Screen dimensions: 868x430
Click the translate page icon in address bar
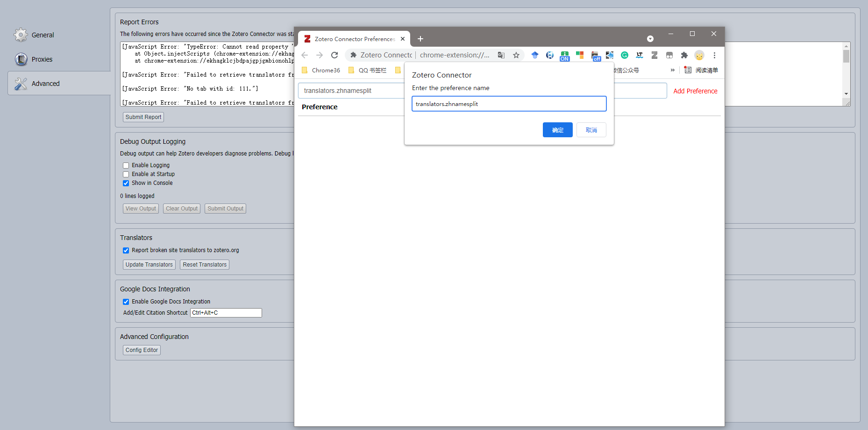point(501,55)
